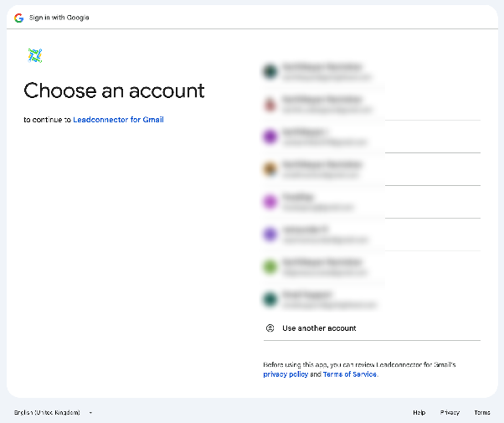This screenshot has width=504, height=423.
Task: Open the Terms footer link
Action: (x=482, y=412)
